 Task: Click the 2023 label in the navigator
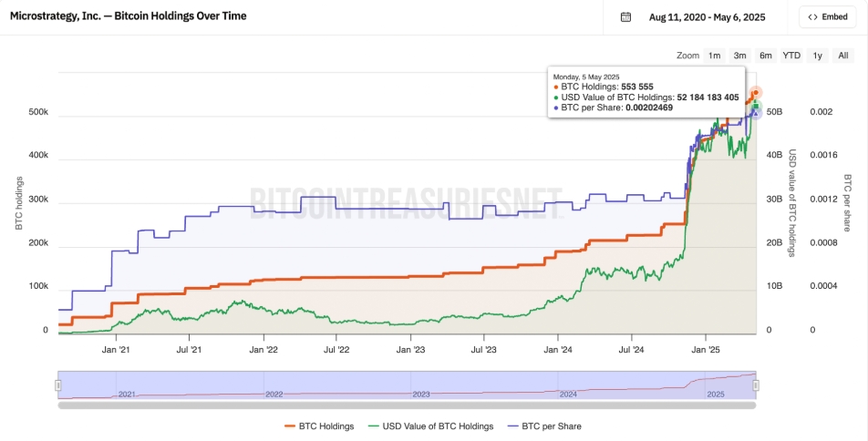[420, 395]
